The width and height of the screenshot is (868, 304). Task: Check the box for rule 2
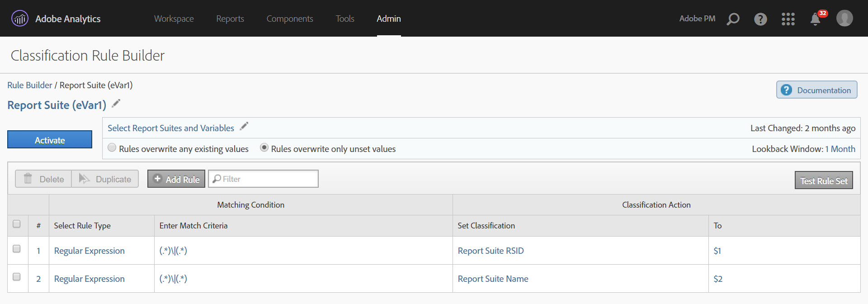(x=17, y=277)
